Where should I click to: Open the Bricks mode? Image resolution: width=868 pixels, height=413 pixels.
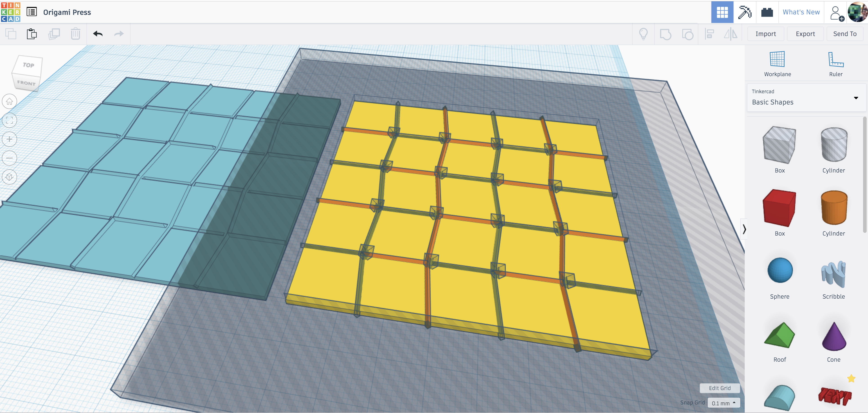(x=767, y=12)
